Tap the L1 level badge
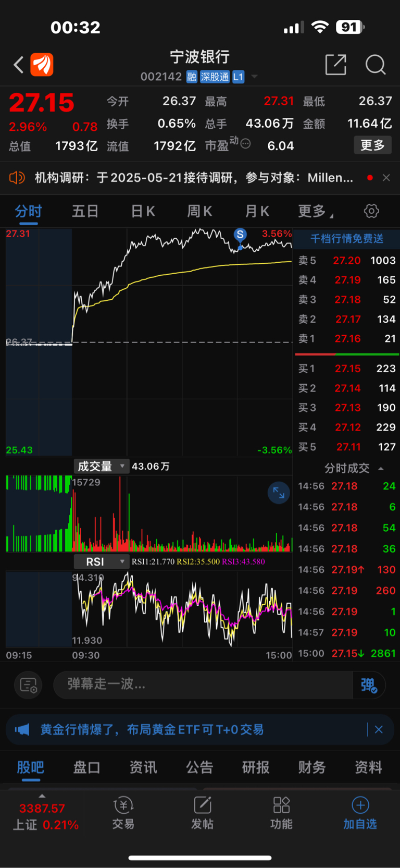The width and height of the screenshot is (400, 868). (x=238, y=77)
